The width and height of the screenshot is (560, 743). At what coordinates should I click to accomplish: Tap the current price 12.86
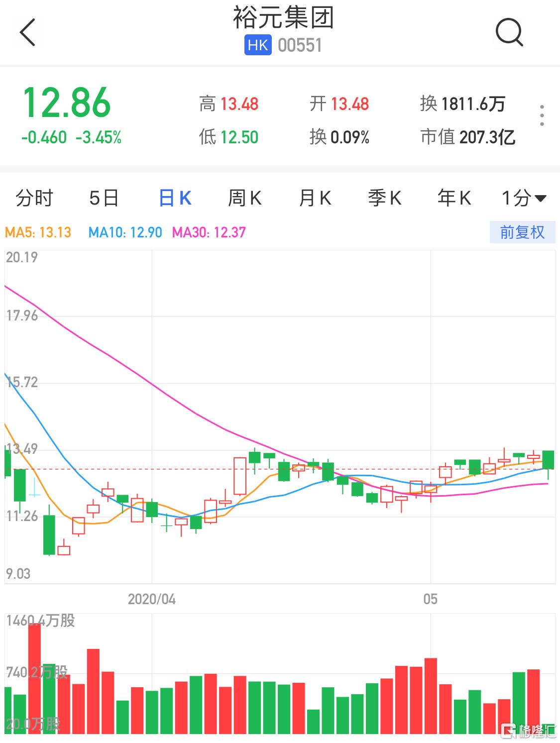pyautogui.click(x=67, y=103)
